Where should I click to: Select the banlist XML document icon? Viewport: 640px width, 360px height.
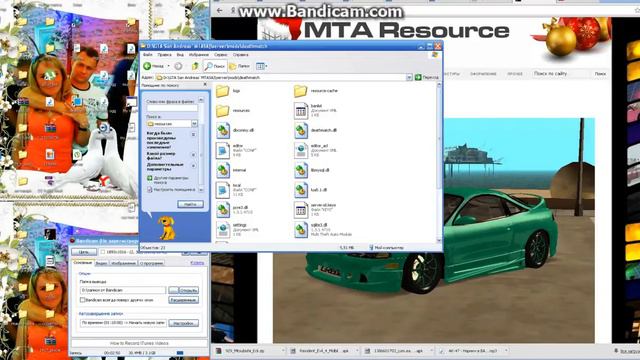click(x=301, y=111)
